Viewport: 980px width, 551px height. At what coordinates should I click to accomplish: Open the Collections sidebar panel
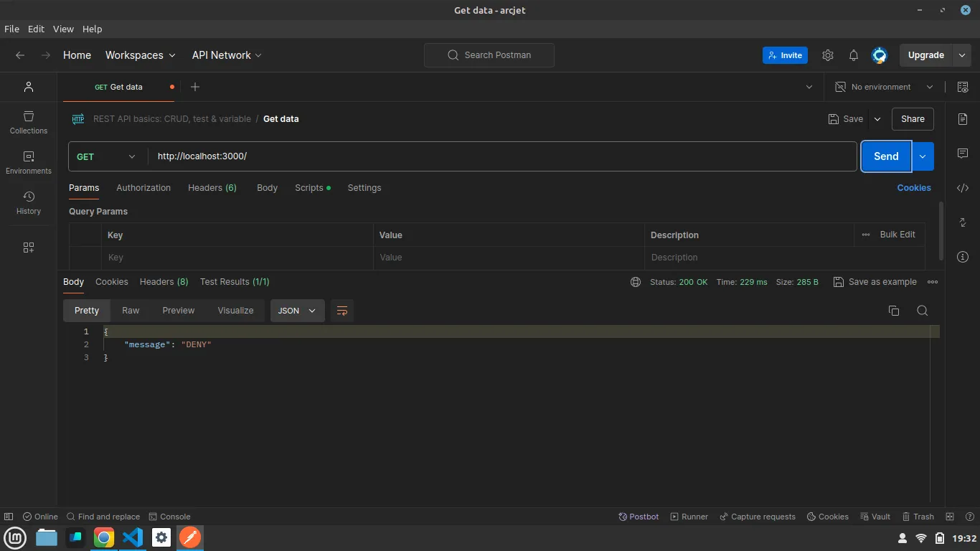coord(29,122)
